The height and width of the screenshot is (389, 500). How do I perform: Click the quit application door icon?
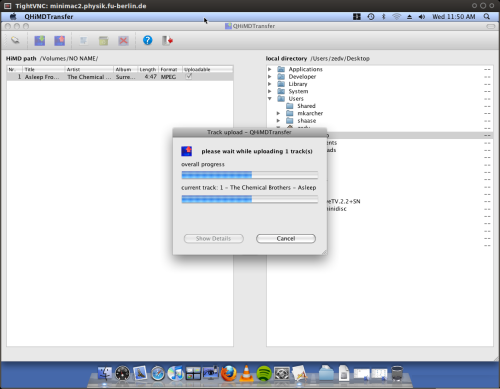click(x=167, y=41)
